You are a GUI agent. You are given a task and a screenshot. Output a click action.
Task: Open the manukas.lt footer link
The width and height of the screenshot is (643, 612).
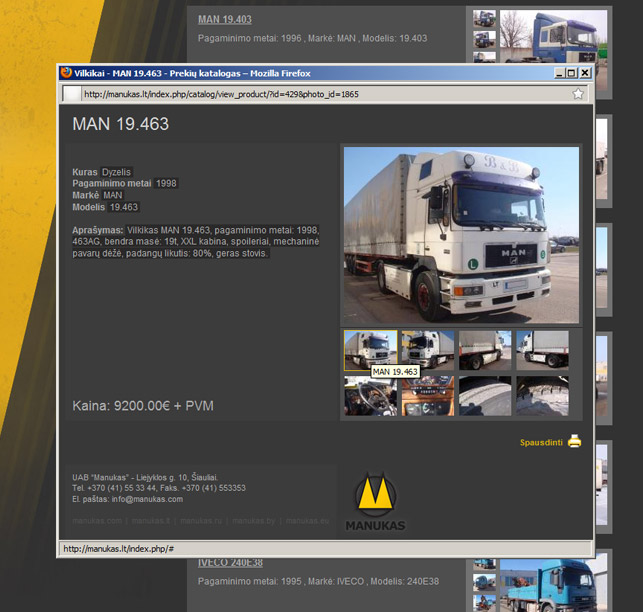click(151, 521)
